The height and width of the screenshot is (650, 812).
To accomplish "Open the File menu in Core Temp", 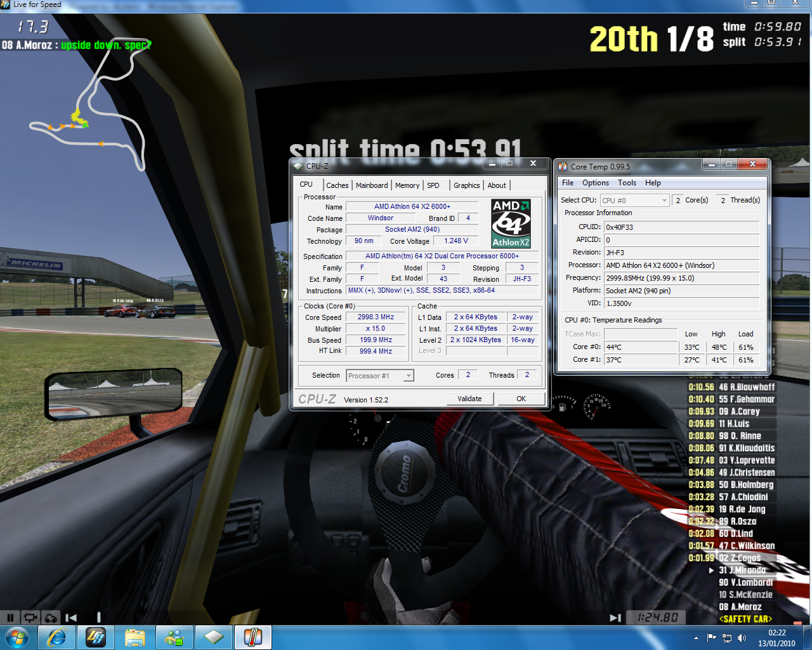I will [x=568, y=183].
